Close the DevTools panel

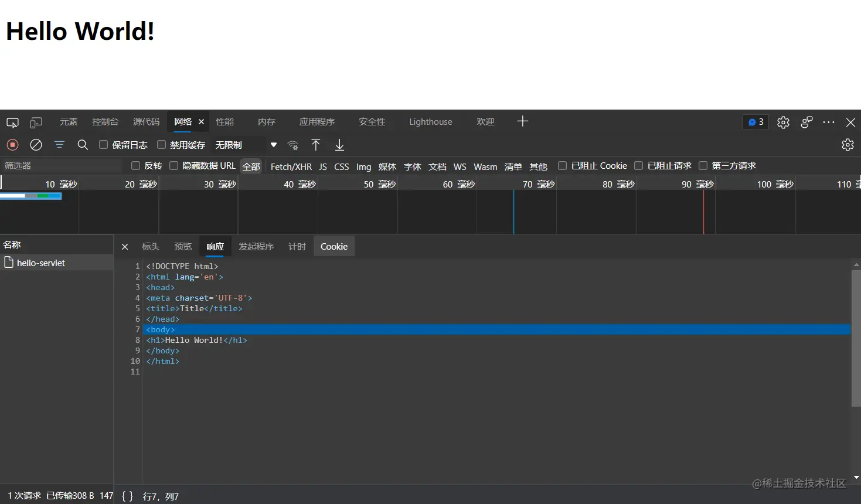[x=850, y=122]
